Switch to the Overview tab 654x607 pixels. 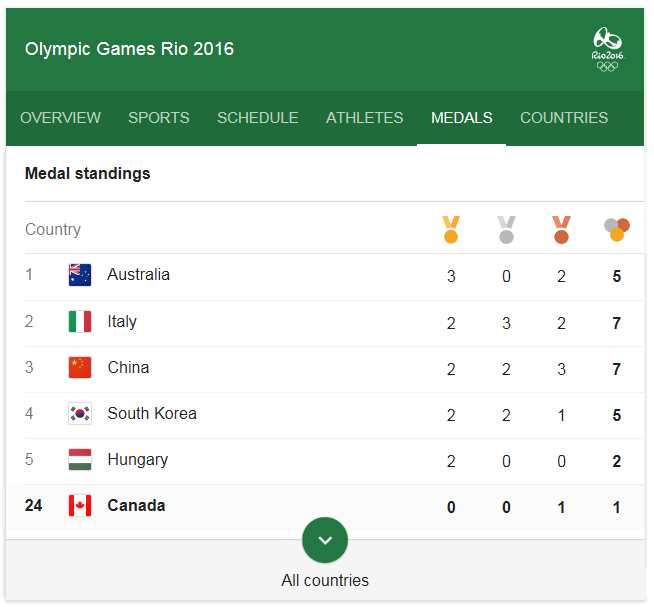[60, 118]
